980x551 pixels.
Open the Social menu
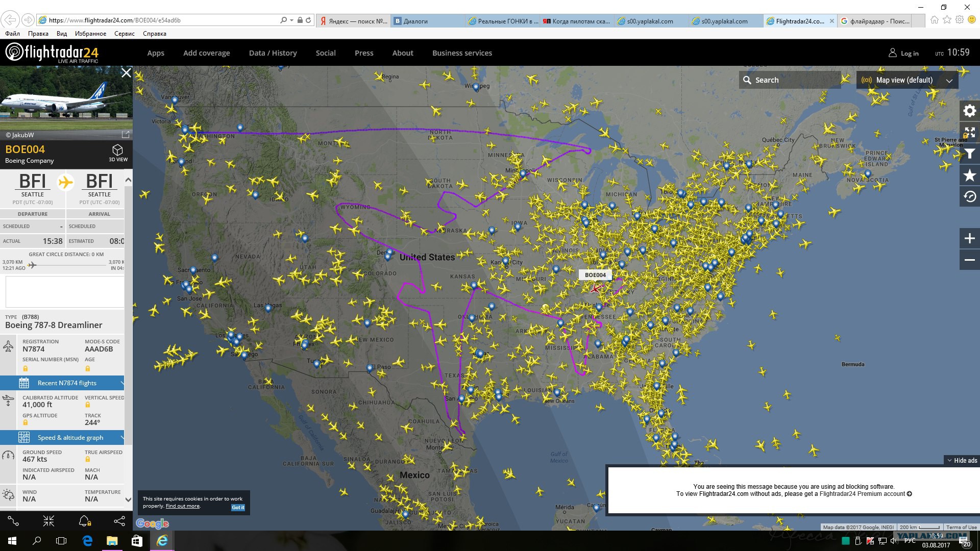coord(326,53)
